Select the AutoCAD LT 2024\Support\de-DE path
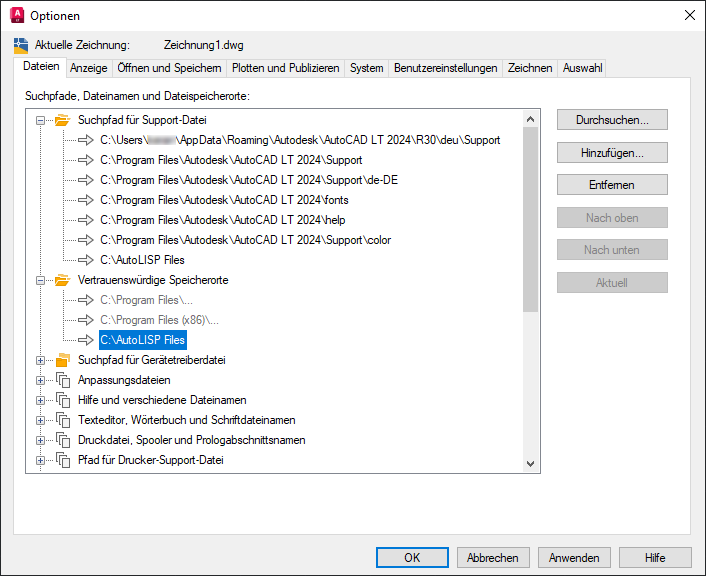706x576 pixels. pyautogui.click(x=249, y=180)
